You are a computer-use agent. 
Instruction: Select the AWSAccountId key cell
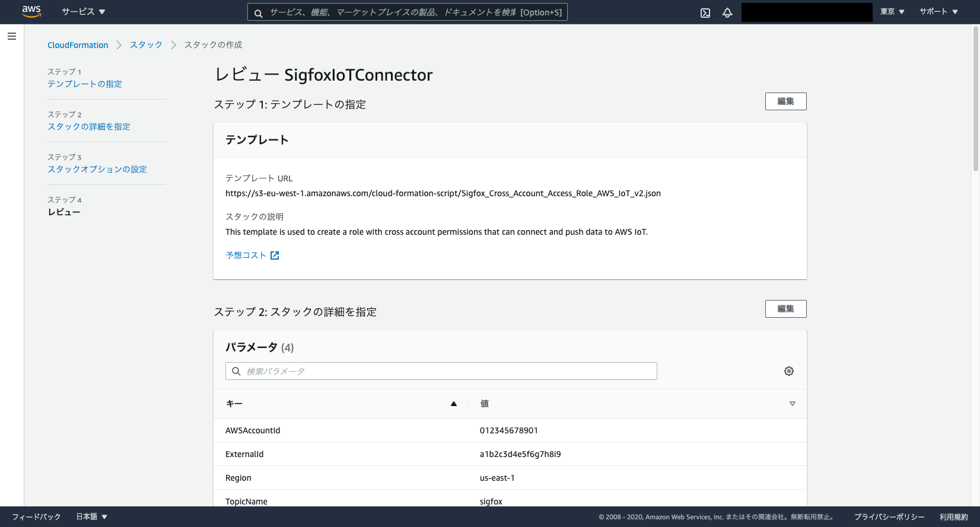click(253, 430)
